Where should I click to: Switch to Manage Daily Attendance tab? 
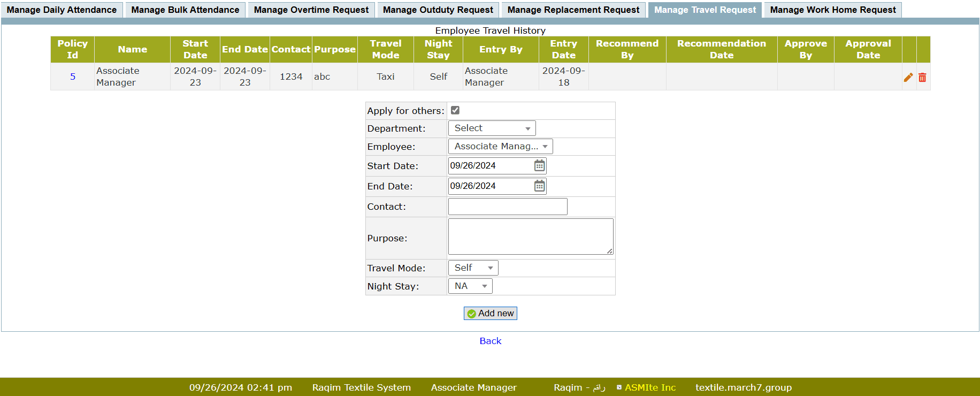click(x=62, y=10)
